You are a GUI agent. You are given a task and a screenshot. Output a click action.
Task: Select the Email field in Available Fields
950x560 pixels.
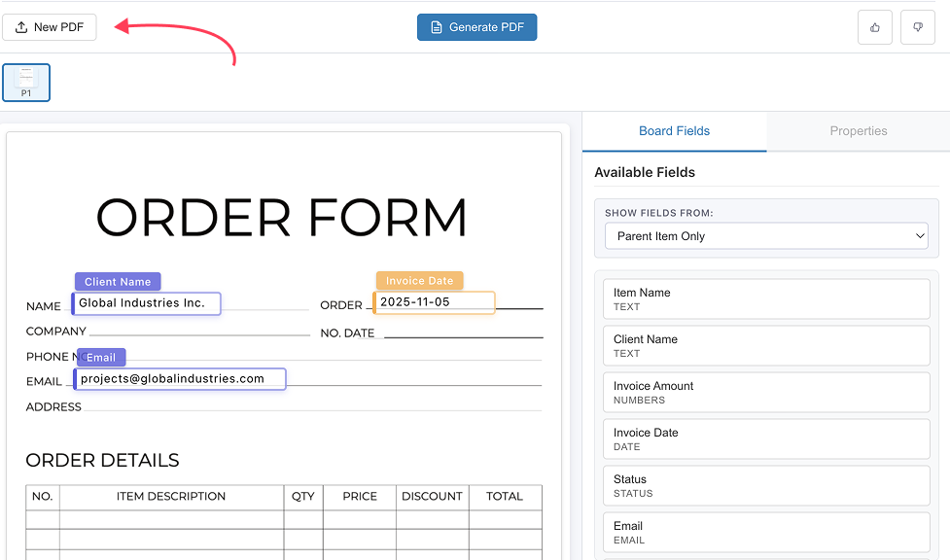click(x=765, y=532)
